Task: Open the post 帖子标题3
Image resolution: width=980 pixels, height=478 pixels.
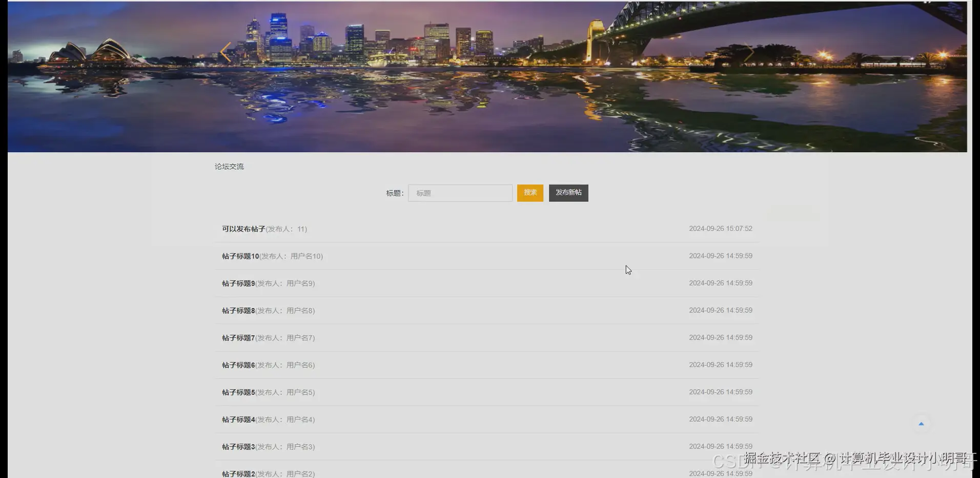Action: [238, 446]
